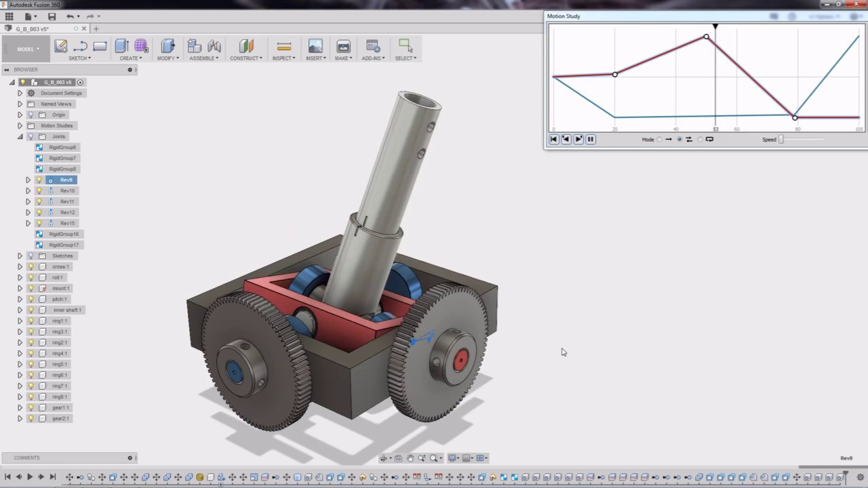Activate the Select window selection tool
The height and width of the screenshot is (488, 868).
click(x=406, y=46)
